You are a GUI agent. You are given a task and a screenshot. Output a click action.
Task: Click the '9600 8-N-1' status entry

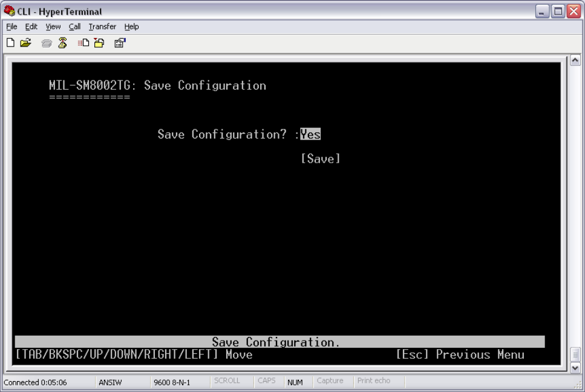[172, 382]
